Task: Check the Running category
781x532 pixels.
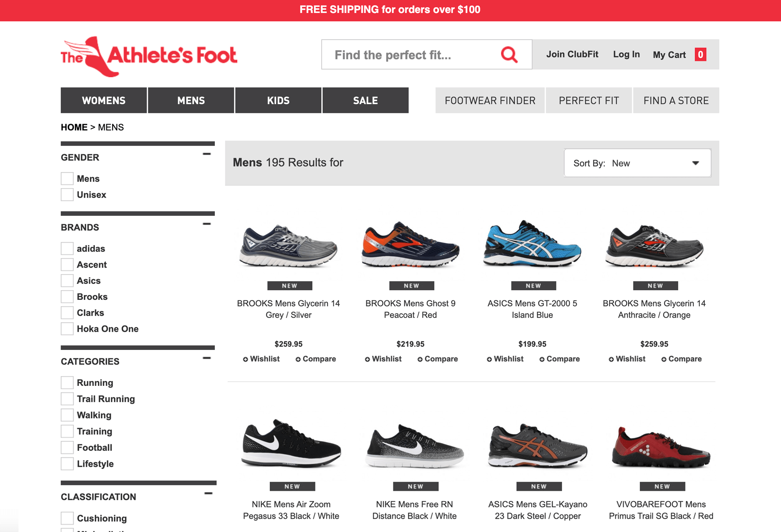Action: point(67,383)
